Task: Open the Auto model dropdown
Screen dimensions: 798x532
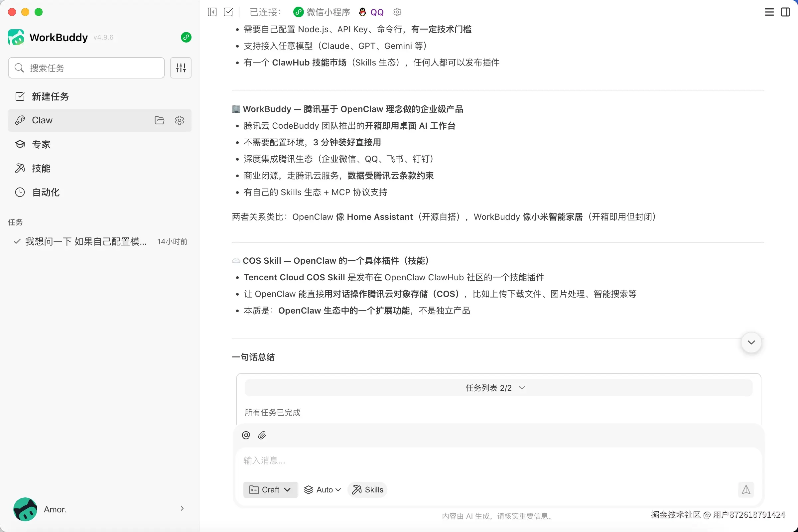Action: coord(322,489)
